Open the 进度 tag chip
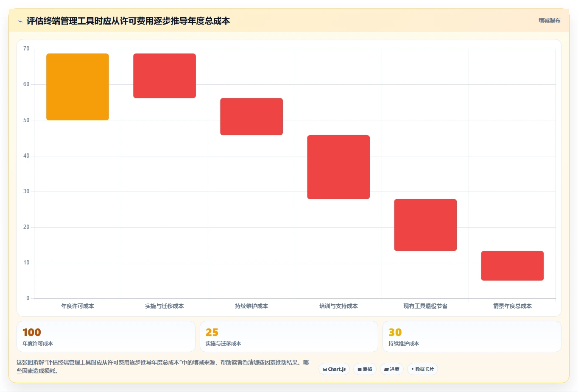Viewport: 578px width, 392px height. (392, 369)
